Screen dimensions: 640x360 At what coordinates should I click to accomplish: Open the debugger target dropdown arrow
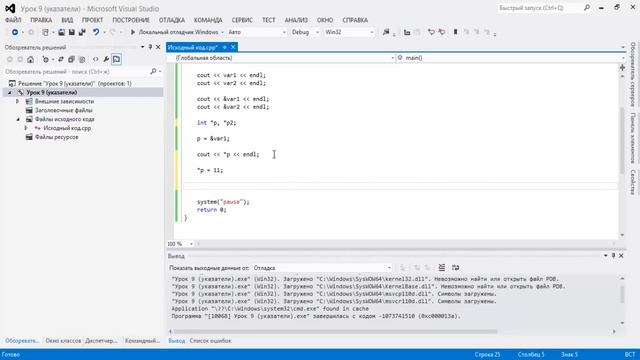tap(222, 32)
